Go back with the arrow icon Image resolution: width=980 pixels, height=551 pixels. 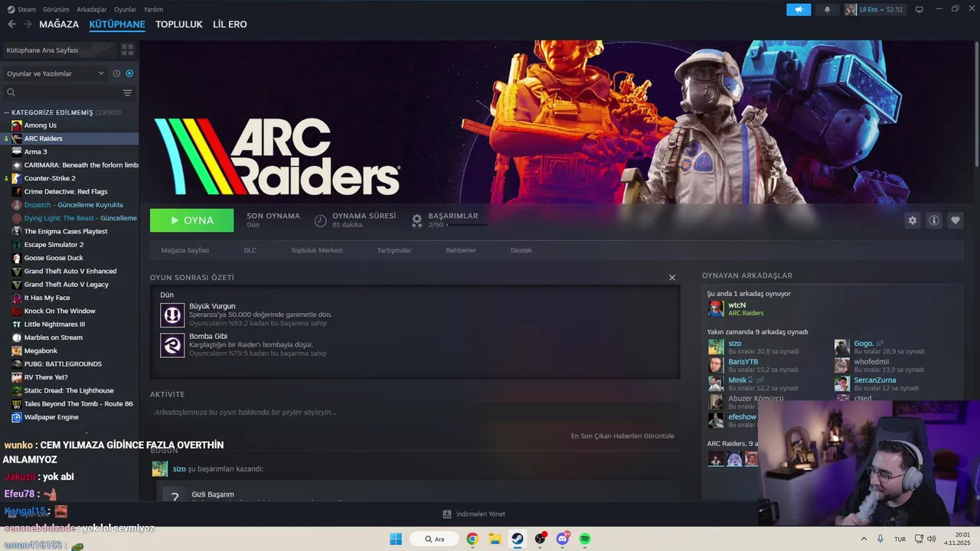coord(11,24)
